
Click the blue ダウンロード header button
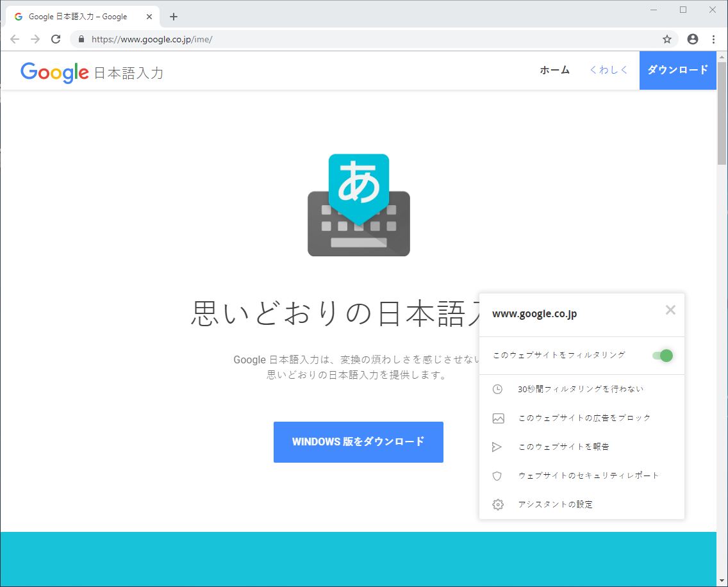[678, 70]
